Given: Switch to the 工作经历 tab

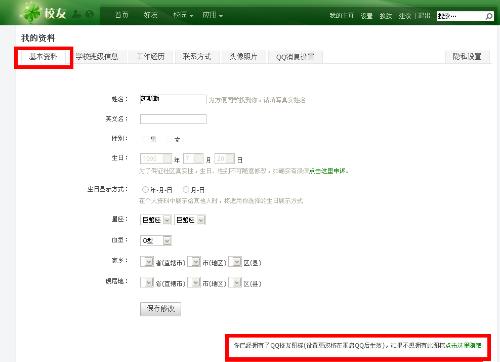Looking at the screenshot, I should [151, 57].
